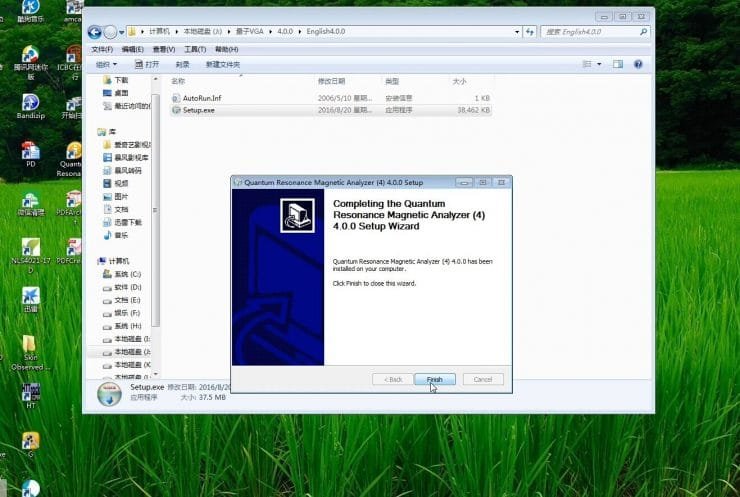The width and height of the screenshot is (740, 497).
Task: Click the Explorer help icon
Action: click(x=638, y=64)
